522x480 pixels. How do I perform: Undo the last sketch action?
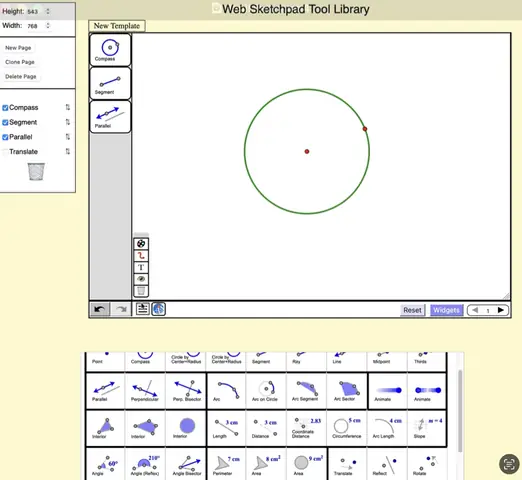[x=99, y=309]
